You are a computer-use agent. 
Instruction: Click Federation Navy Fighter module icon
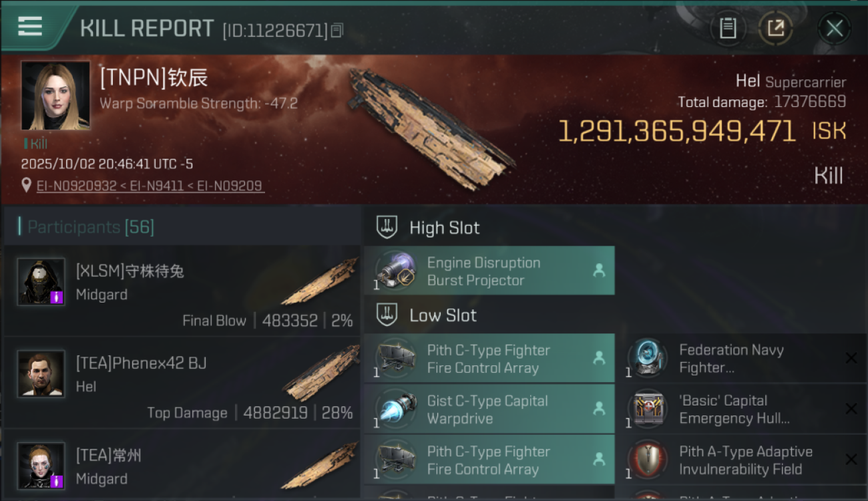click(648, 359)
